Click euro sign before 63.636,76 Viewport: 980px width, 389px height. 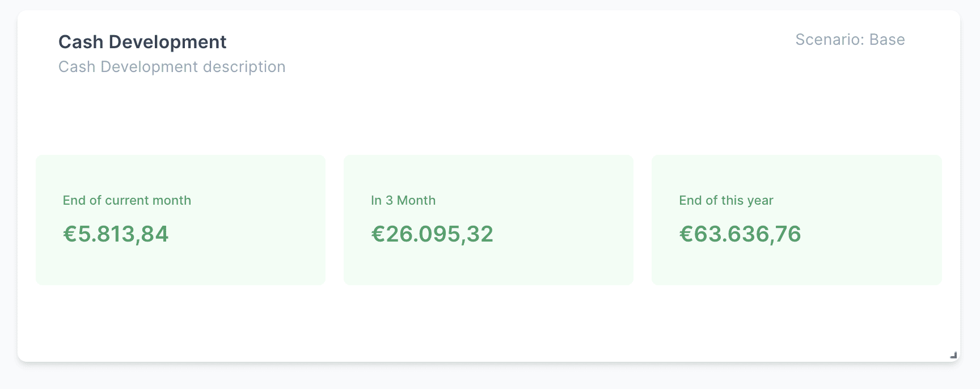click(x=686, y=234)
